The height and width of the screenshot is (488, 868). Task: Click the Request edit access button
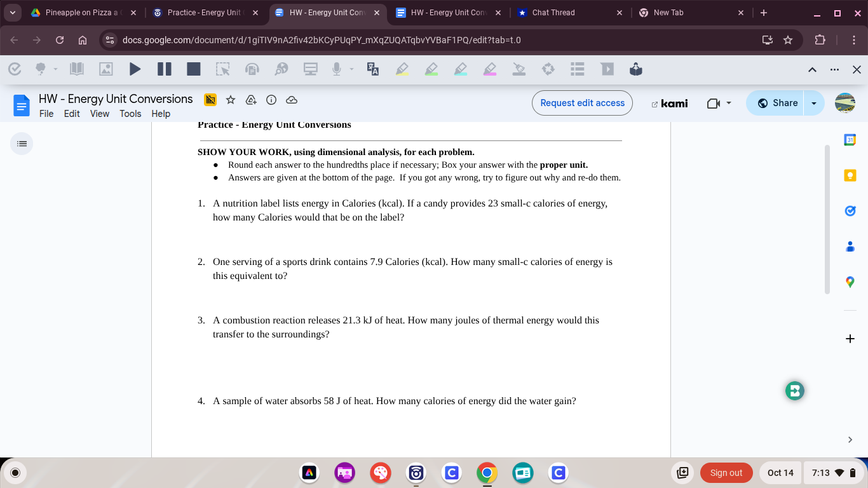tap(581, 102)
